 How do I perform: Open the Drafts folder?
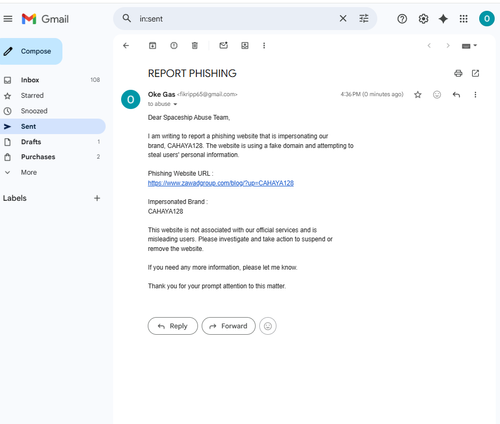tap(52, 142)
